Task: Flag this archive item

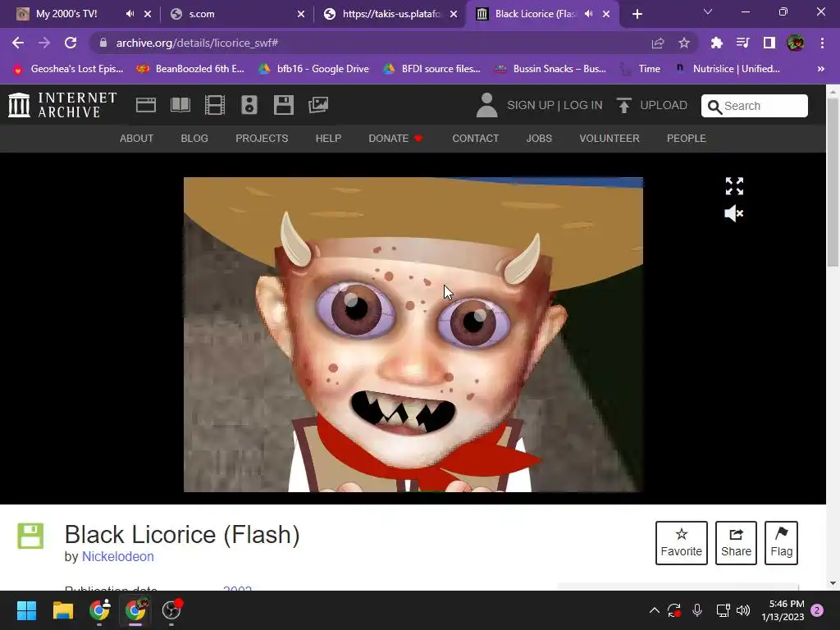Action: tap(781, 543)
